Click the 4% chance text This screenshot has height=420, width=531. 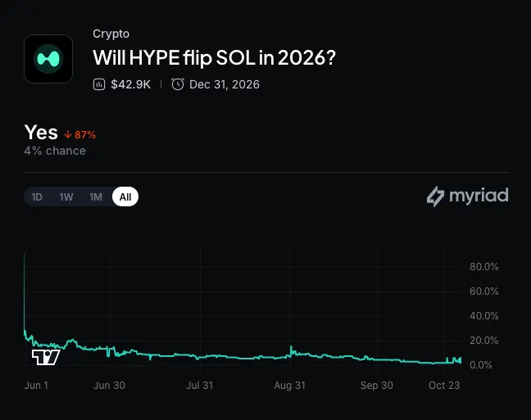coord(55,151)
